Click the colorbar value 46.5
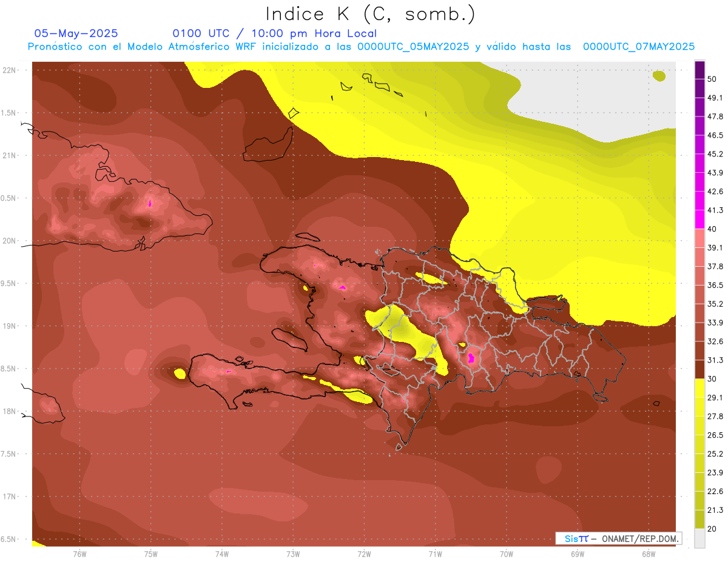This screenshot has width=728, height=562. click(x=716, y=135)
